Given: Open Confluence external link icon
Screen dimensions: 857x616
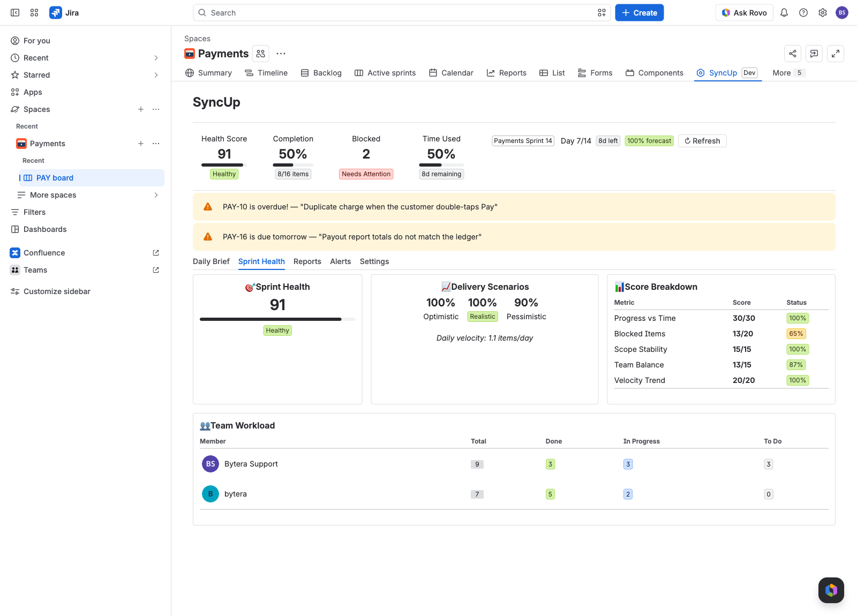Looking at the screenshot, I should [156, 253].
